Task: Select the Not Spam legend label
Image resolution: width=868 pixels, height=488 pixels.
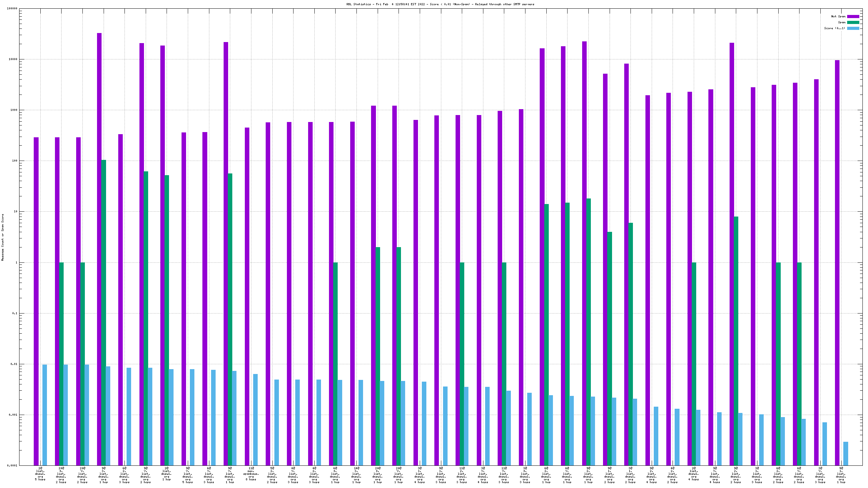Action: (838, 16)
